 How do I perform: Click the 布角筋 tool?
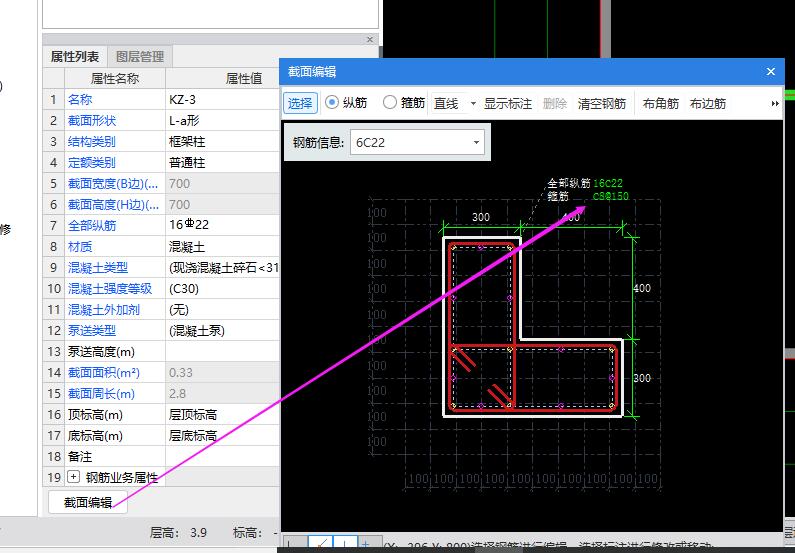pos(661,103)
